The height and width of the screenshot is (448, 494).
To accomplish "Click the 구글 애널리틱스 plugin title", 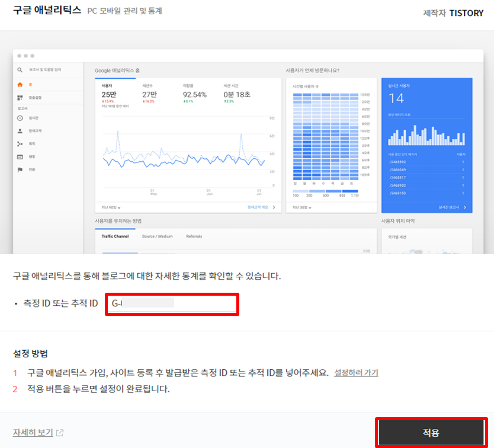I will pyautogui.click(x=47, y=10).
